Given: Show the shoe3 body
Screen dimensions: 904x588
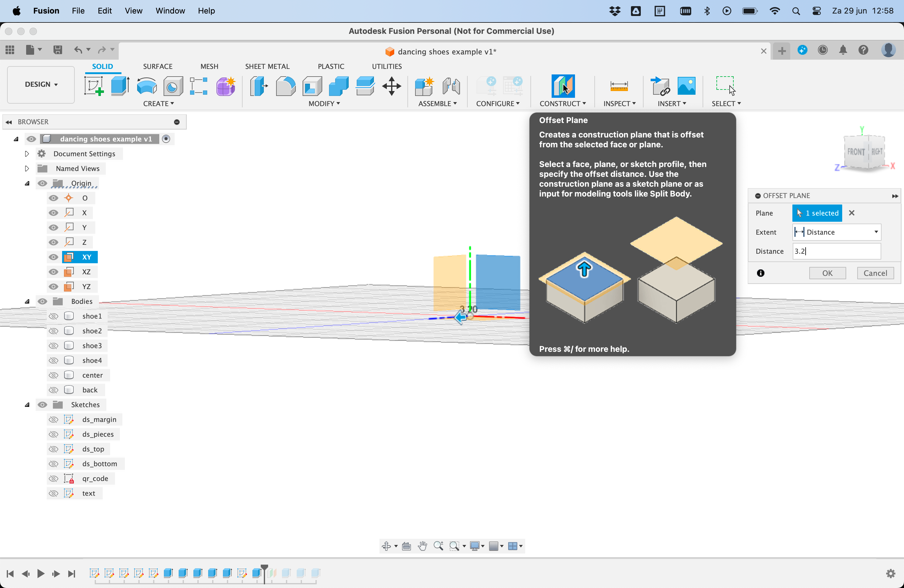Looking at the screenshot, I should pos(54,346).
